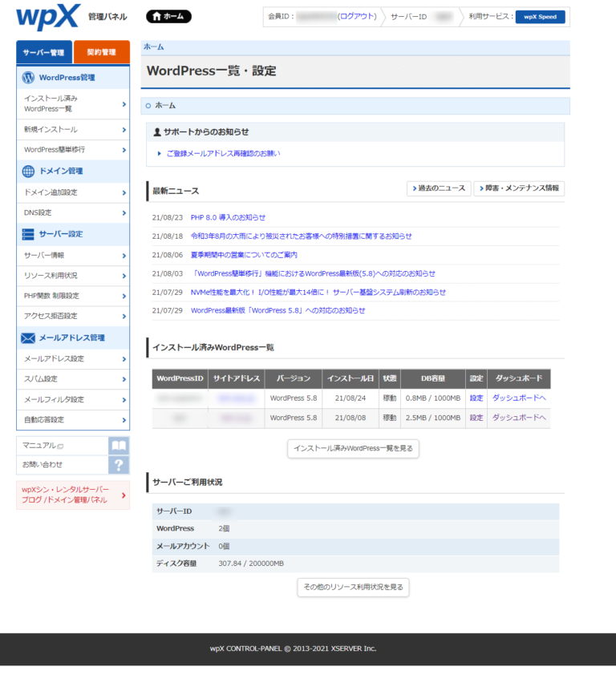Click その他のリソース利用状況を見る button

(x=353, y=588)
